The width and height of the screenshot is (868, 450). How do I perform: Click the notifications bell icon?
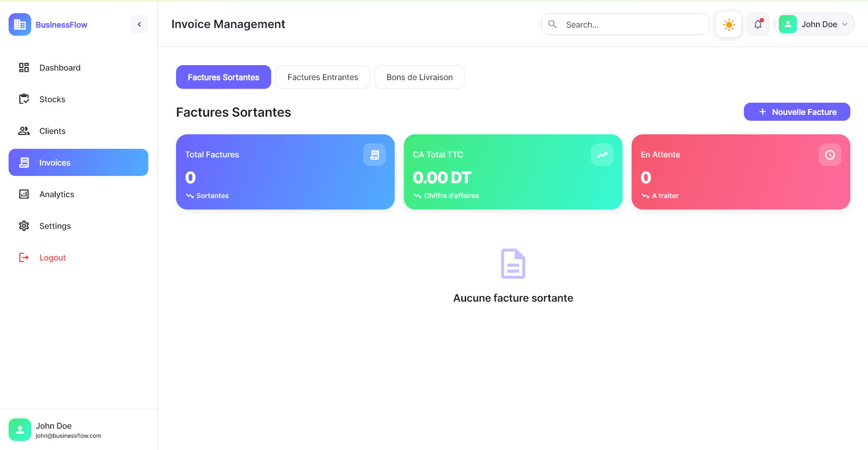(758, 24)
